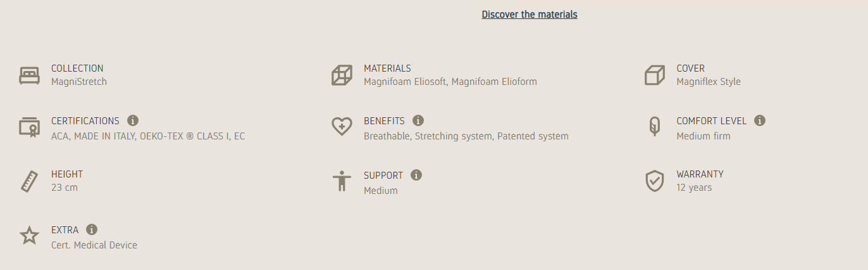Click the MagniStretch collection value
The image size is (868, 270).
click(79, 82)
